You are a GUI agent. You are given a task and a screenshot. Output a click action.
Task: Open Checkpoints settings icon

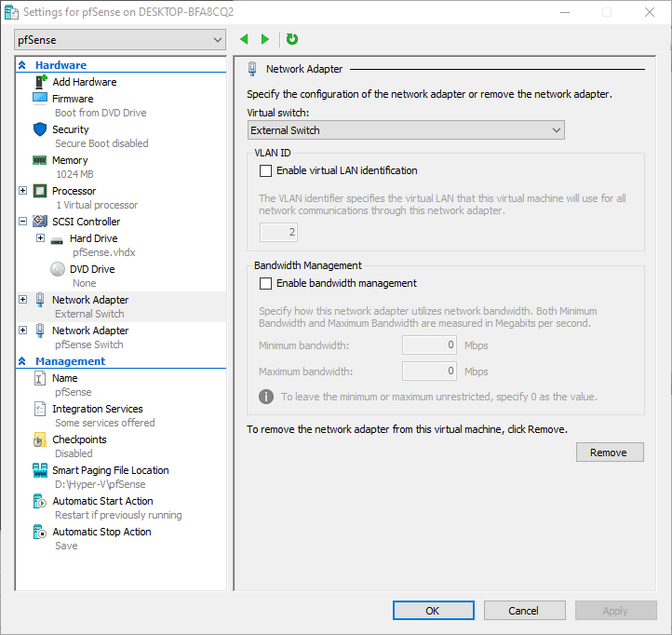pos(40,439)
